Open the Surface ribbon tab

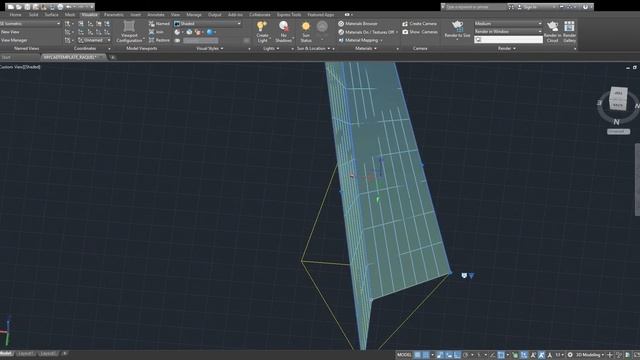[51, 15]
